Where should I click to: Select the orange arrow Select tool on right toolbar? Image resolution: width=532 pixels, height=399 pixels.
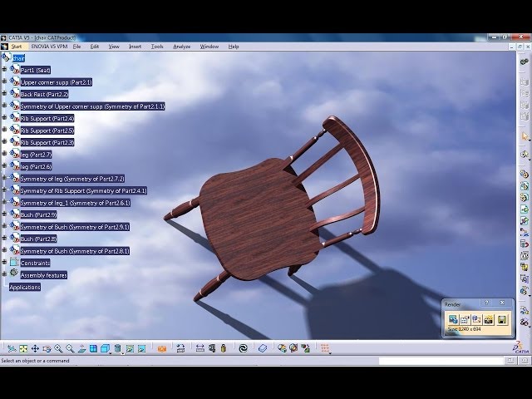[525, 136]
